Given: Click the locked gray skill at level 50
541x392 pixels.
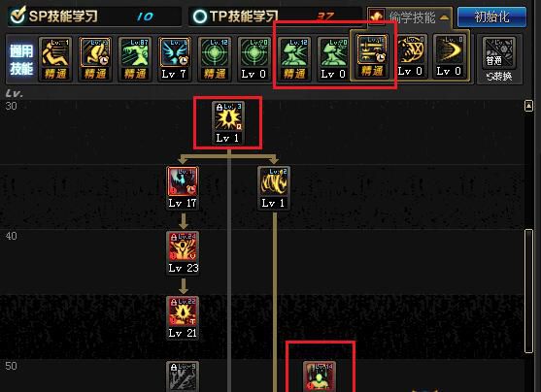Looking at the screenshot, I should click(x=183, y=376).
